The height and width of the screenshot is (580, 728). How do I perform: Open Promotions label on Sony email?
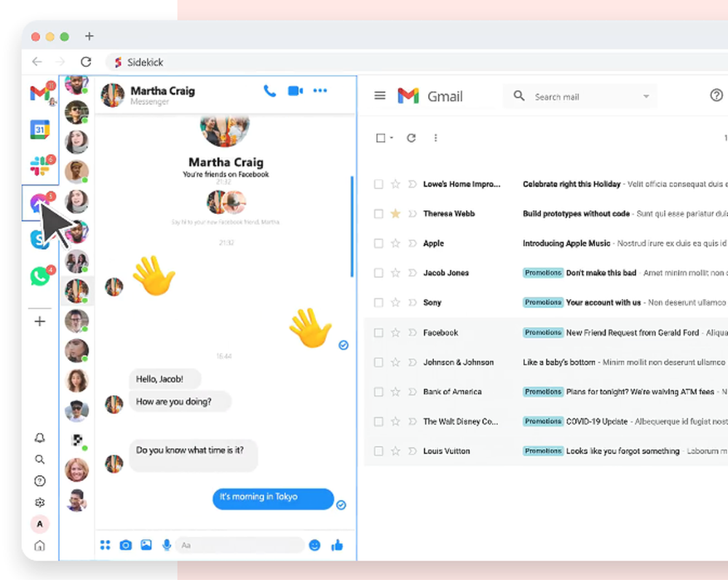click(543, 303)
